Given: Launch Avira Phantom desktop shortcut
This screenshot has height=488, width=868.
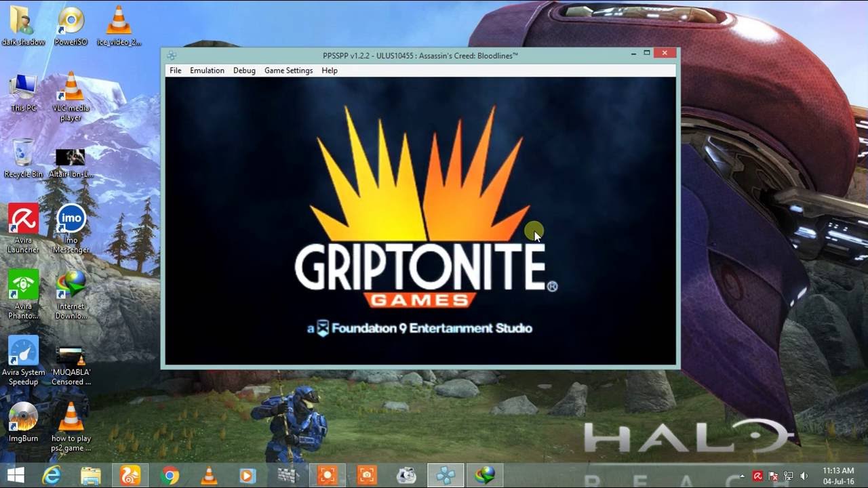Looking at the screenshot, I should [x=24, y=295].
